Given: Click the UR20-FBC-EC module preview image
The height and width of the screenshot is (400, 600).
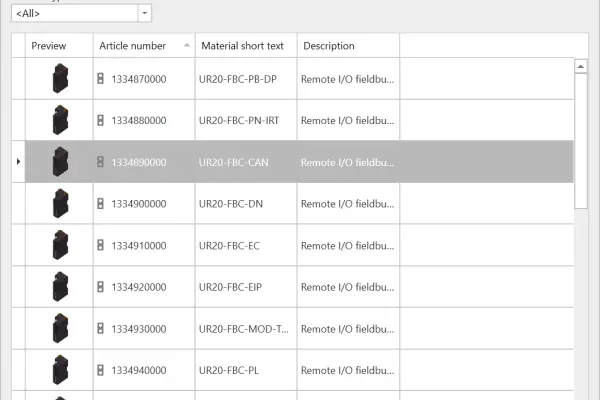Looking at the screenshot, I should pos(60,245).
